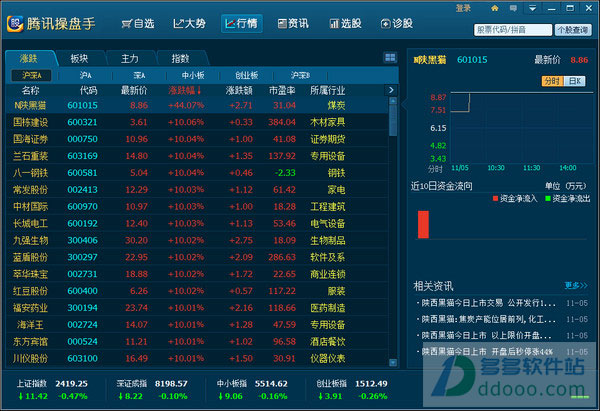Select the 沪A market filter
This screenshot has width=600, height=411.
[85, 75]
